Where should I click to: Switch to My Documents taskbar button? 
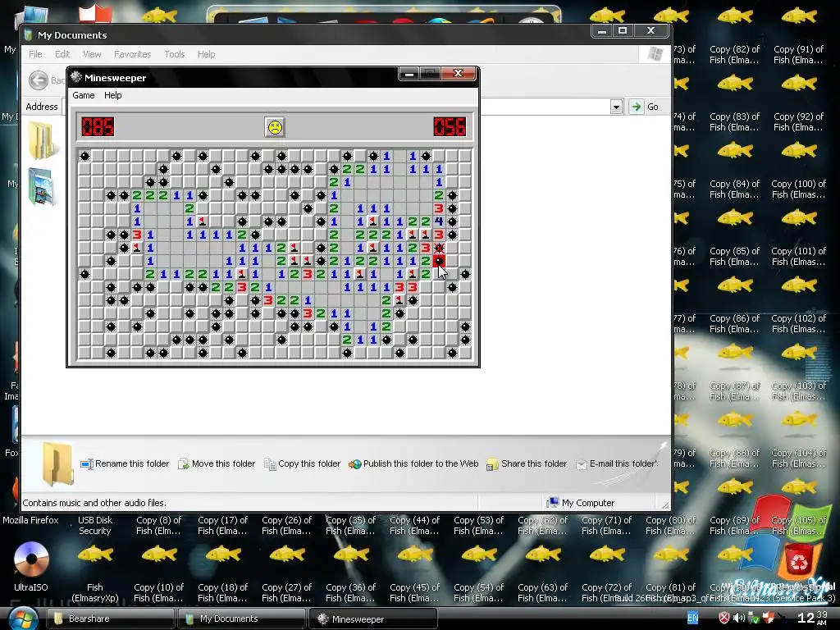pos(242,619)
